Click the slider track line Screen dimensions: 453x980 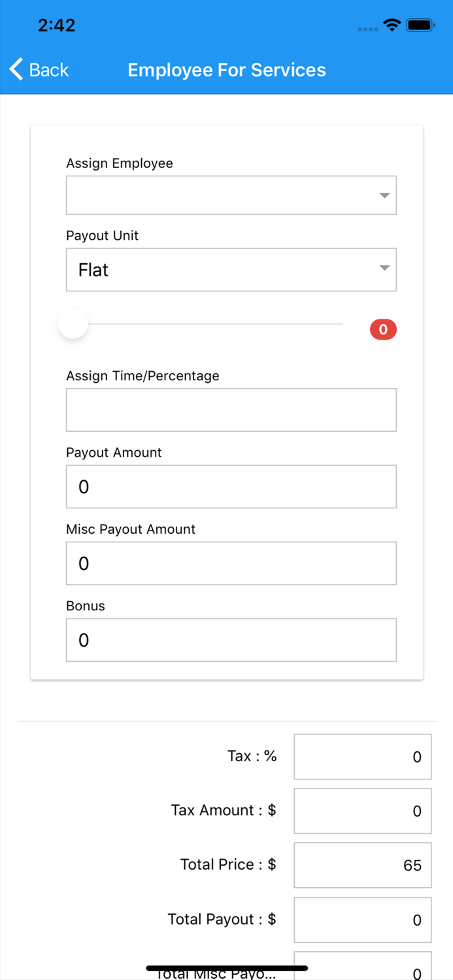pyautogui.click(x=216, y=324)
